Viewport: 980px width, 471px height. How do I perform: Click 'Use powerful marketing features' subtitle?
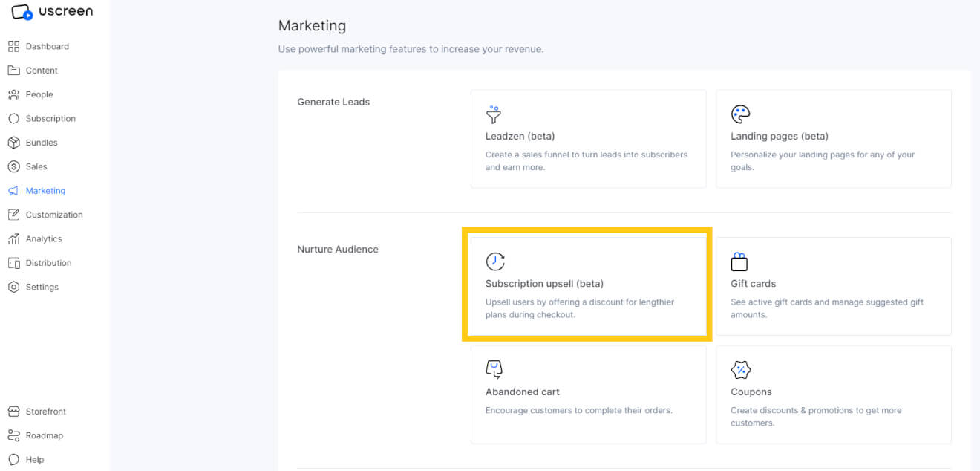point(411,49)
